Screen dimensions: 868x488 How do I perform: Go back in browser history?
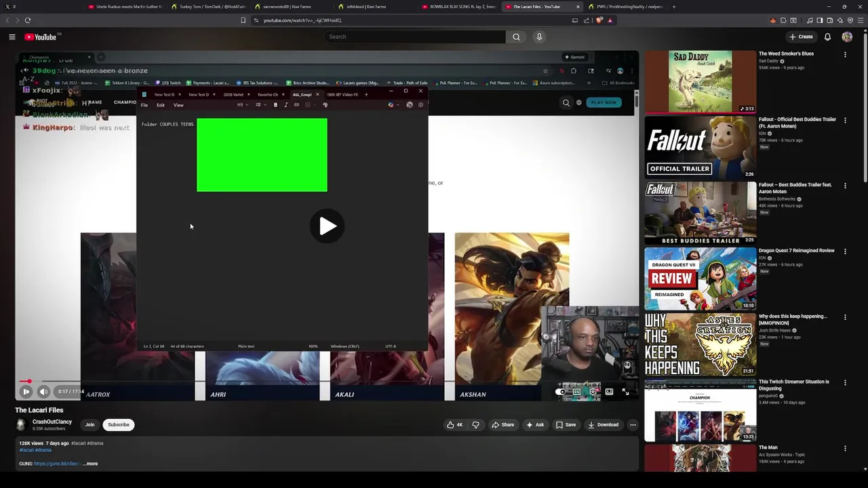click(8, 20)
